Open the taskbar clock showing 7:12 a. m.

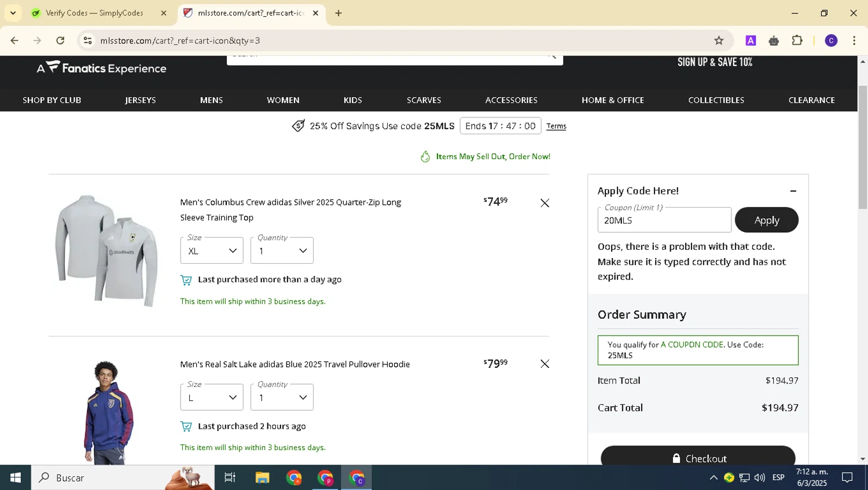(811, 478)
